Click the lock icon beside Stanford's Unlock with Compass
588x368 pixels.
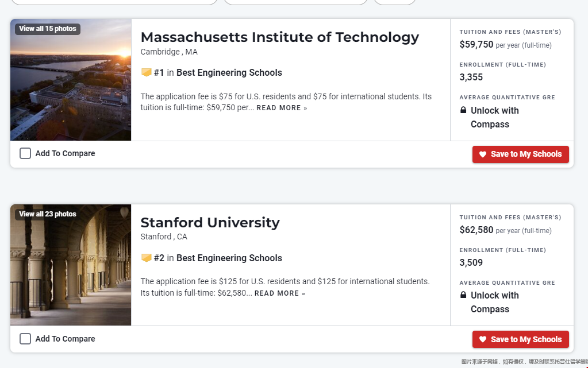pyautogui.click(x=463, y=295)
